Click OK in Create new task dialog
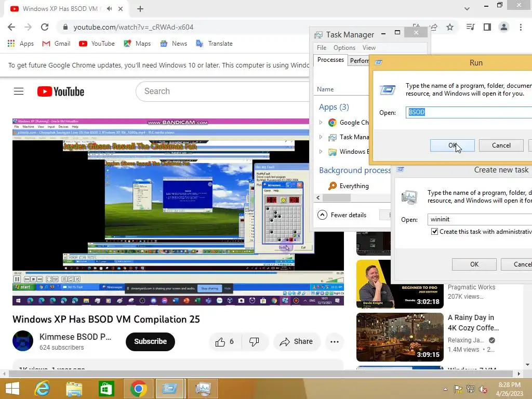This screenshot has height=399, width=532. 474,264
